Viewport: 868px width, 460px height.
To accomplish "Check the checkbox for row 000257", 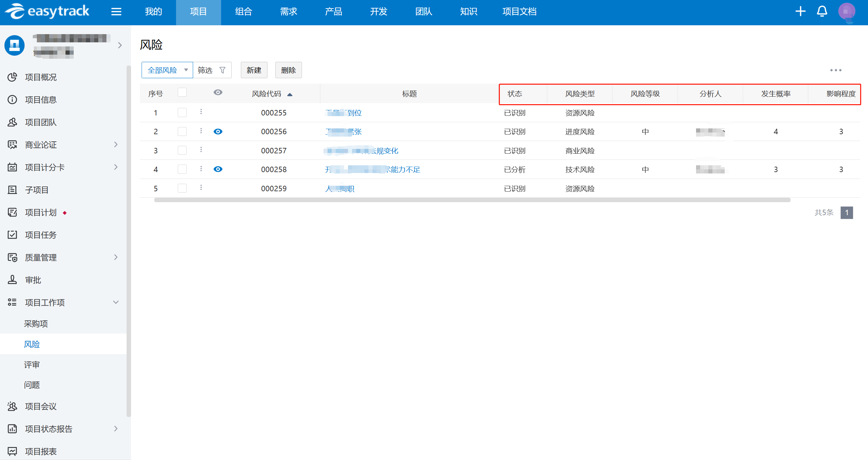I will click(x=182, y=150).
